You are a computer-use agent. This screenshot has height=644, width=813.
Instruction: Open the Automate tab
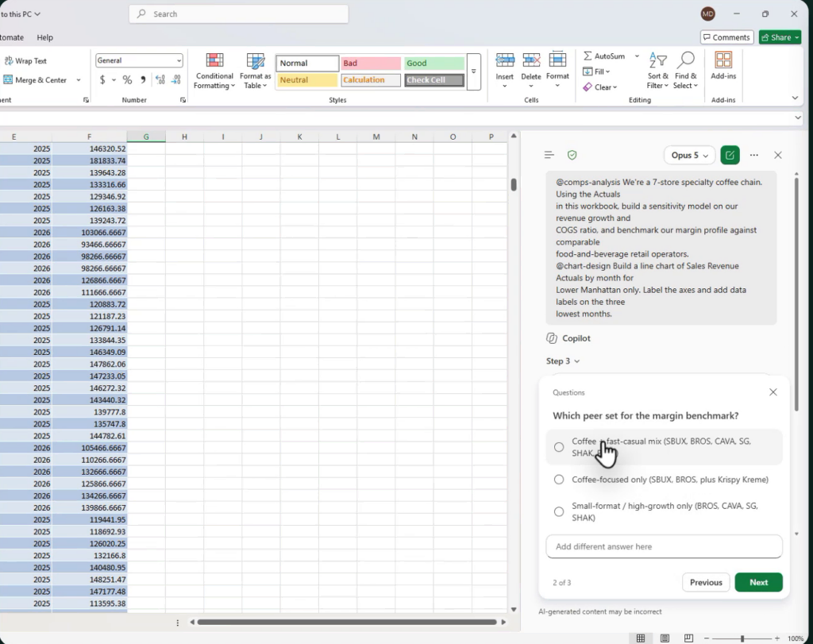11,37
